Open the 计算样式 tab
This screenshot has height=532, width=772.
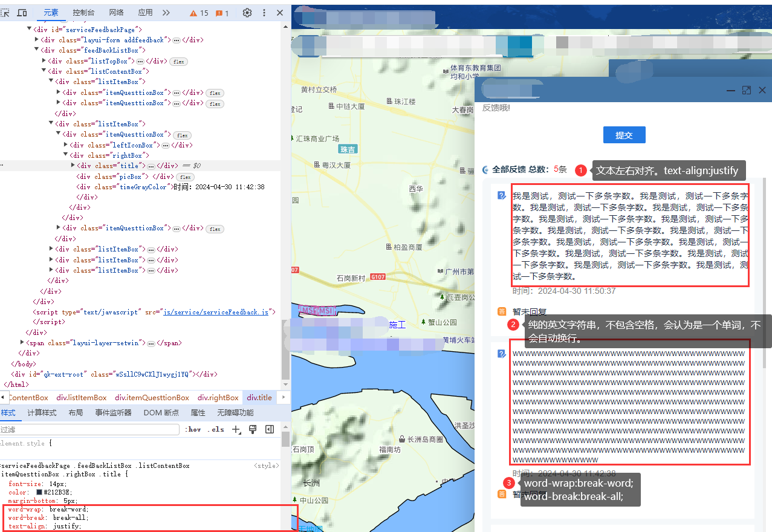pyautogui.click(x=42, y=412)
